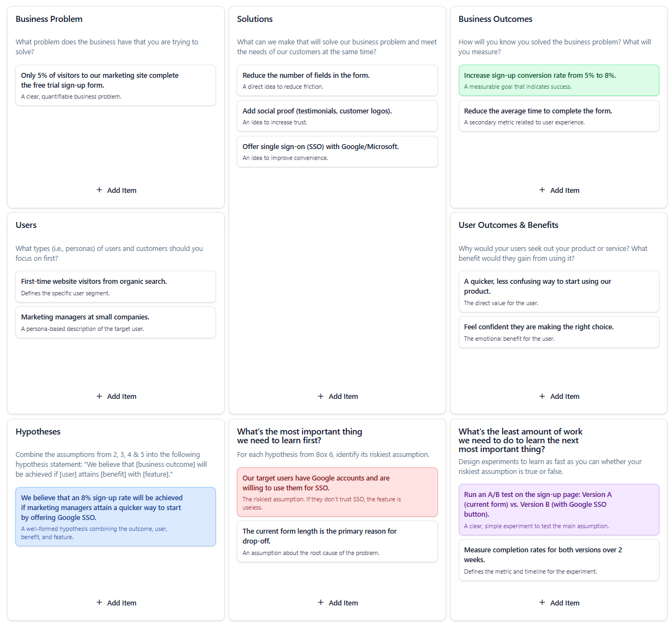Click plus icon under least amount of work section

pos(542,602)
